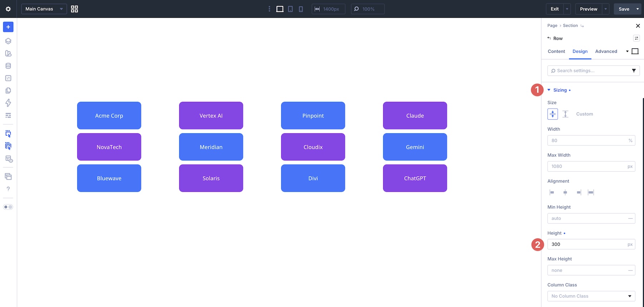The width and height of the screenshot is (644, 307).
Task: Open the page copy icon in the sidebar
Action: pos(8,90)
